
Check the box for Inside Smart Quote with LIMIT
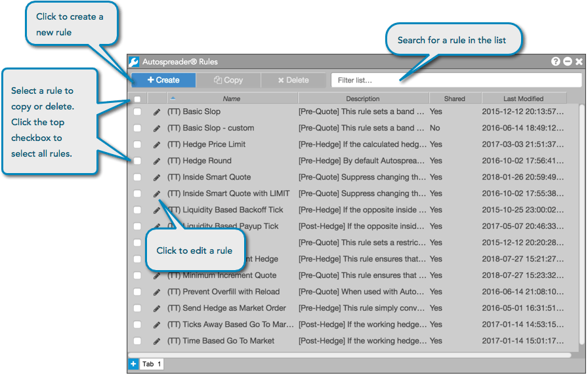[137, 193]
